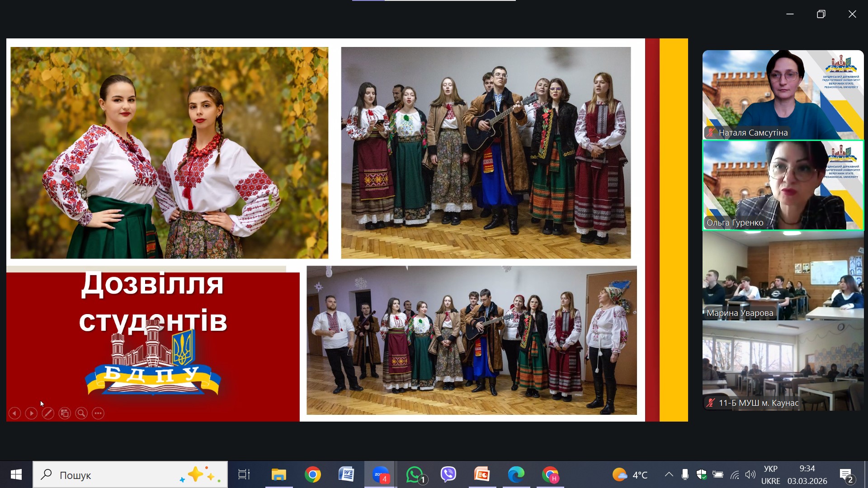This screenshot has width=868, height=488.
Task: Switch keyboard language УКР indicator
Action: coord(770,475)
